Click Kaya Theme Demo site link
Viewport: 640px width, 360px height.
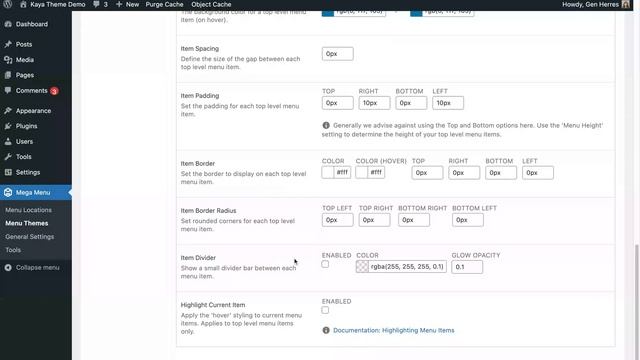click(x=58, y=4)
